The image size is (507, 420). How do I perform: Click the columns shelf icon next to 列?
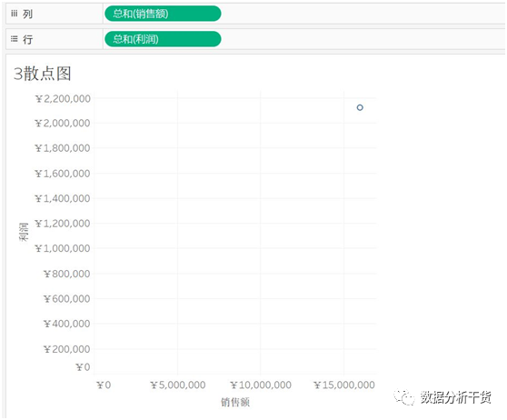[14, 14]
